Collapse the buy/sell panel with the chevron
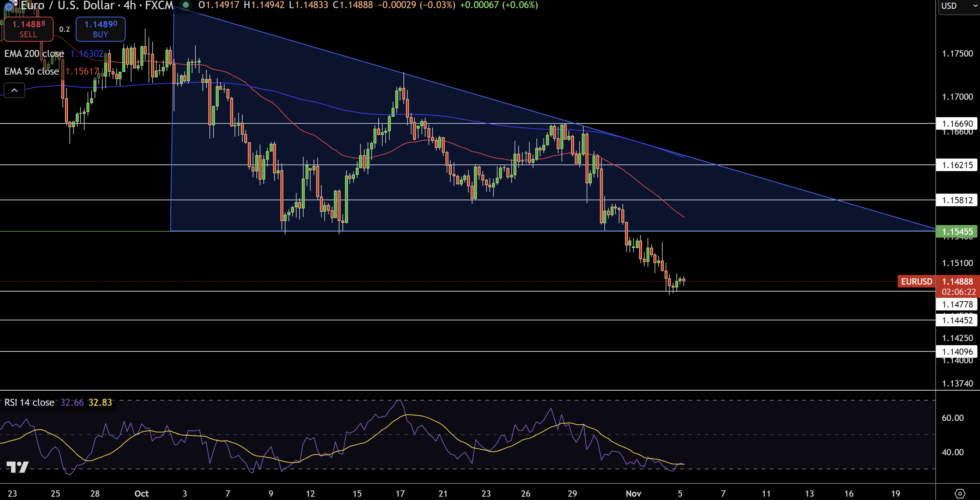Screen dimensions: 980x500 [14, 90]
